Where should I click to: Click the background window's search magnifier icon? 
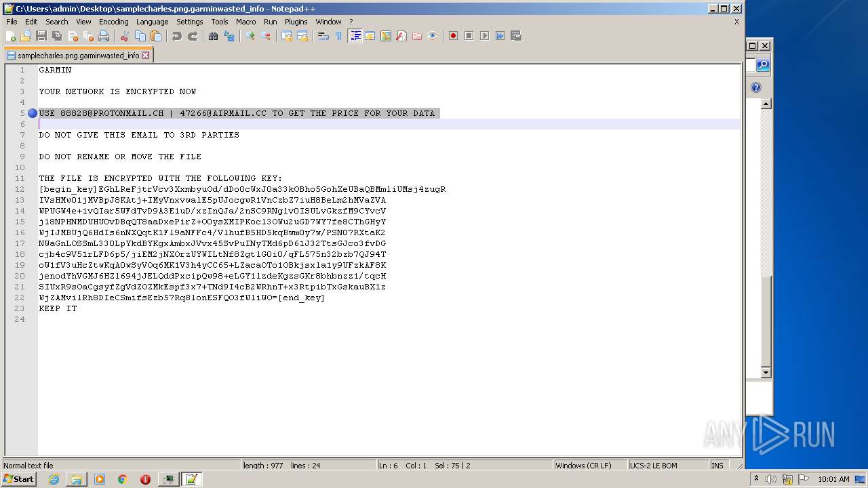tap(763, 65)
